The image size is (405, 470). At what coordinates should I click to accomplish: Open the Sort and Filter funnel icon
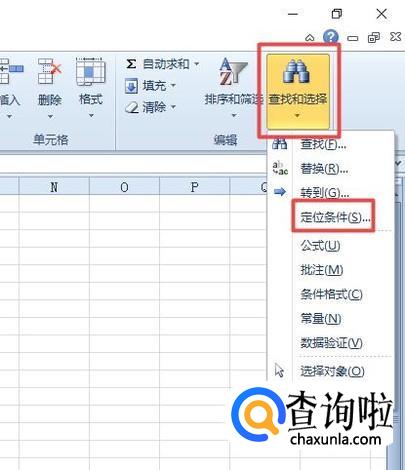233,71
